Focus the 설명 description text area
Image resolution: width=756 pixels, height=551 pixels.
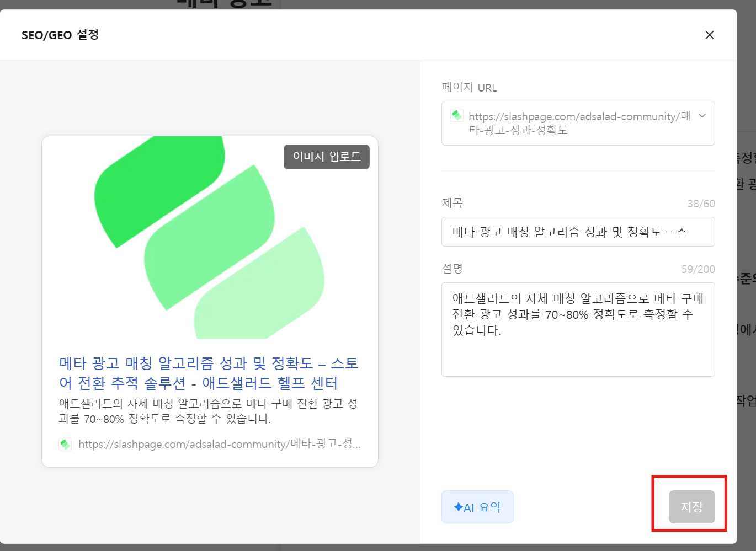point(578,329)
